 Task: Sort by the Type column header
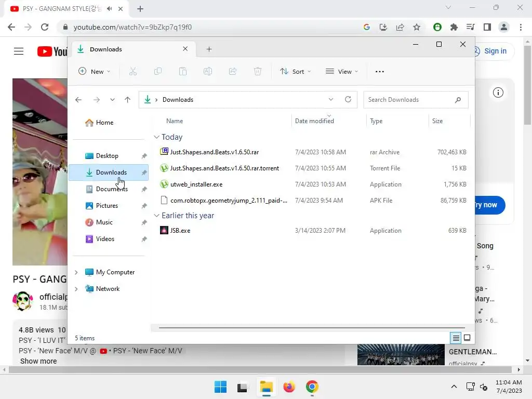pyautogui.click(x=376, y=121)
